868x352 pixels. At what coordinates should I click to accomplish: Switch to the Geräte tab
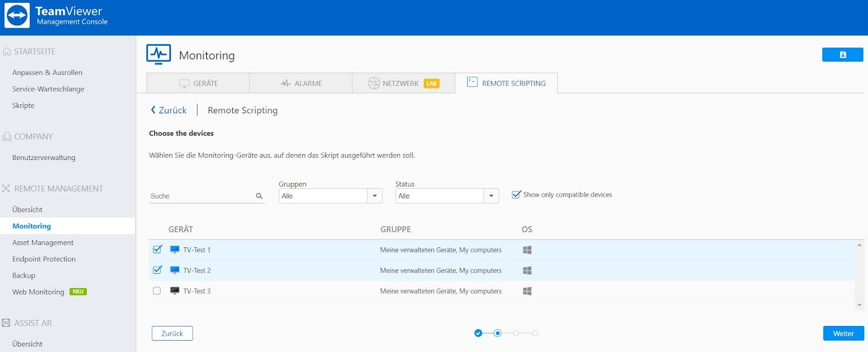pos(198,84)
